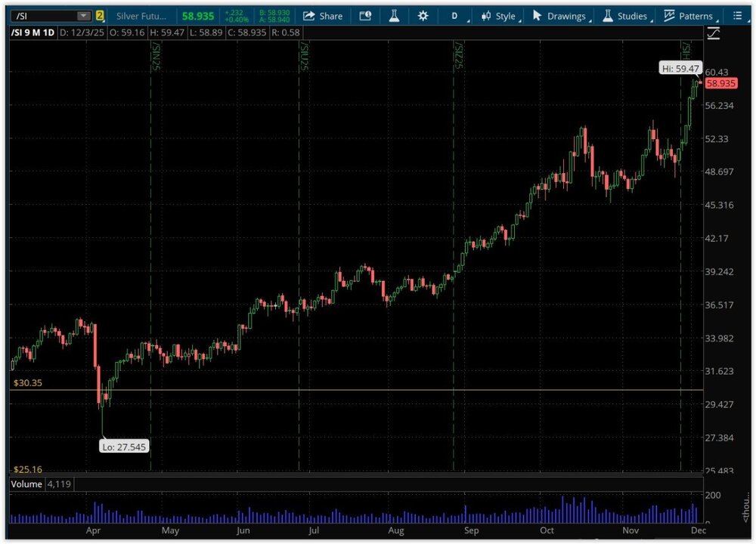
Task: Select the Lo: 27.545 price bubble
Action: point(124,447)
